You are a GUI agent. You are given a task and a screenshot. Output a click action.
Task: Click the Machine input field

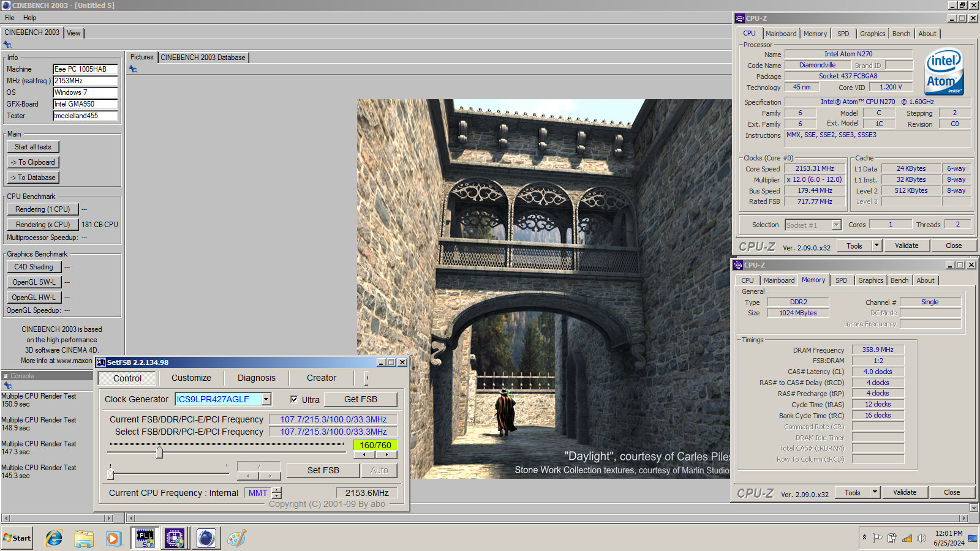(85, 69)
